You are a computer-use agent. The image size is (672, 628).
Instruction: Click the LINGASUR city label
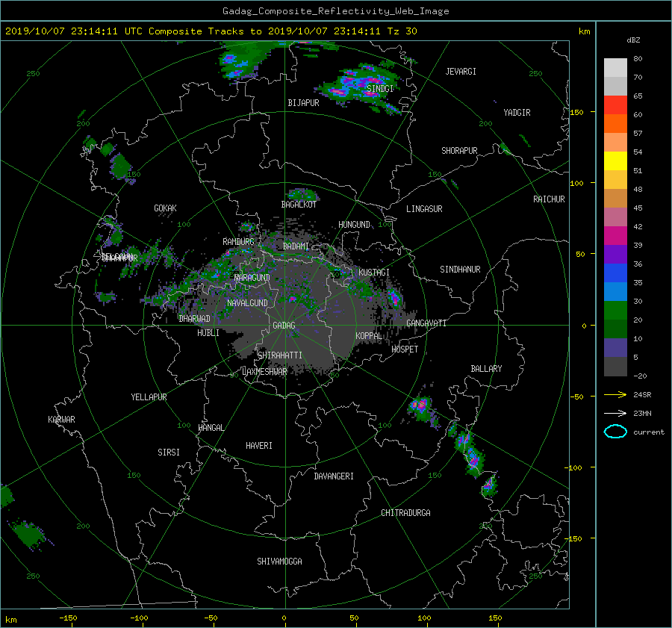click(424, 209)
